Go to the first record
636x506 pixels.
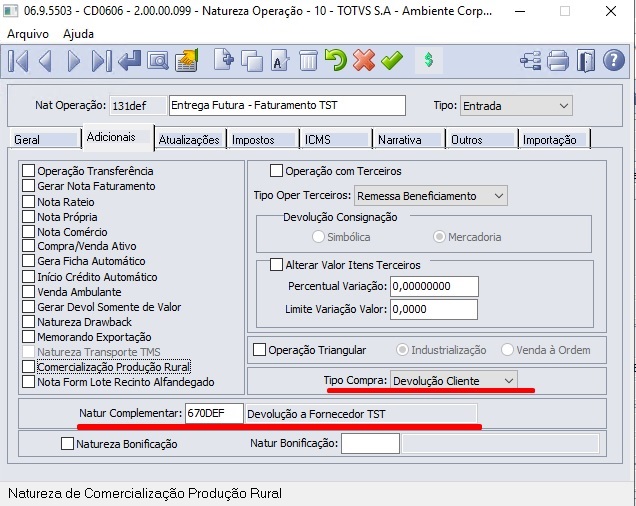coord(18,61)
